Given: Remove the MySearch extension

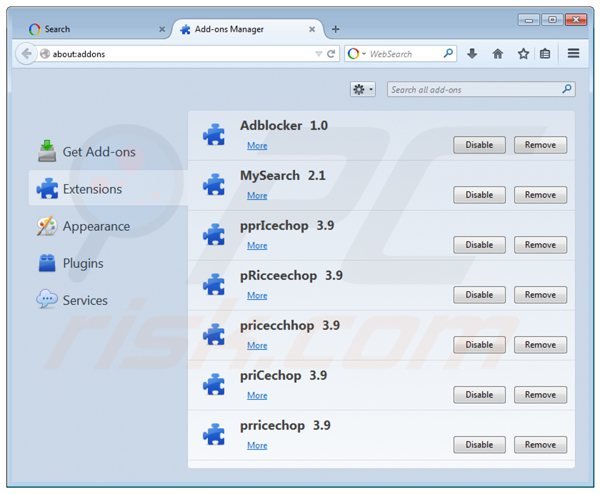Looking at the screenshot, I should 540,195.
